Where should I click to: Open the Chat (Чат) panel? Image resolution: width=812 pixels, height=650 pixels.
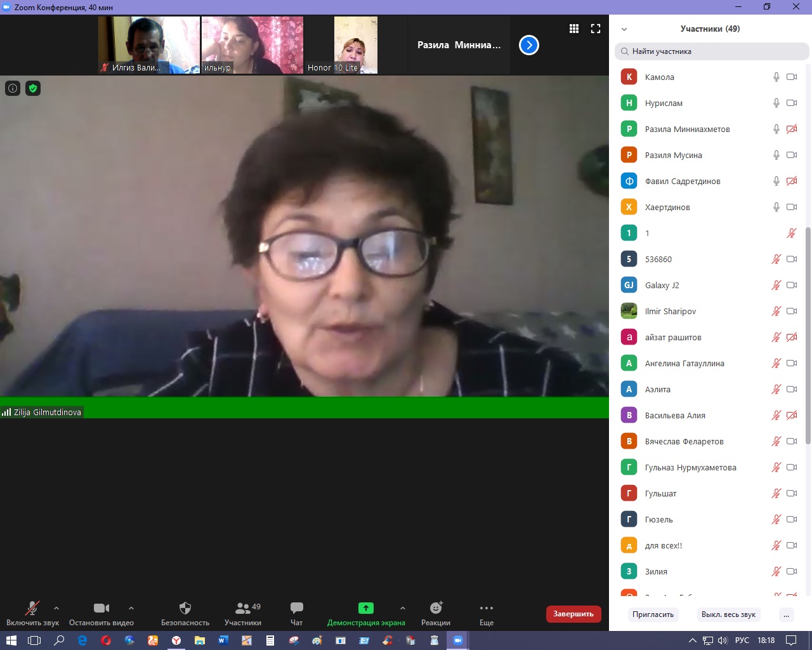click(x=296, y=609)
